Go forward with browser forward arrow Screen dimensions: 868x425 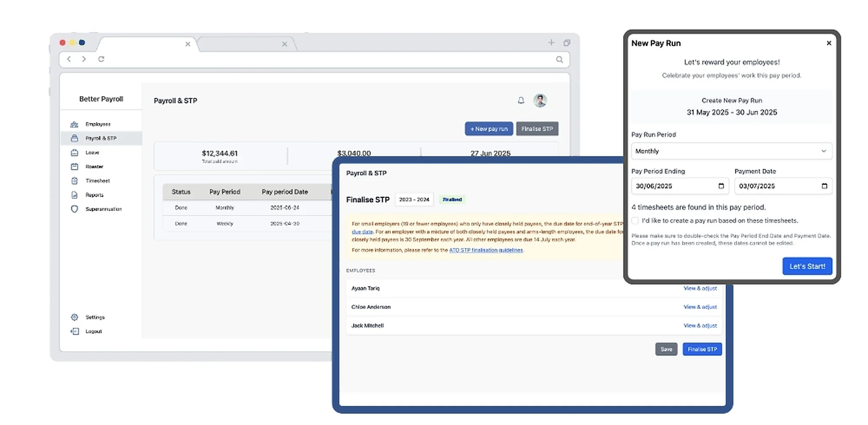(x=84, y=59)
